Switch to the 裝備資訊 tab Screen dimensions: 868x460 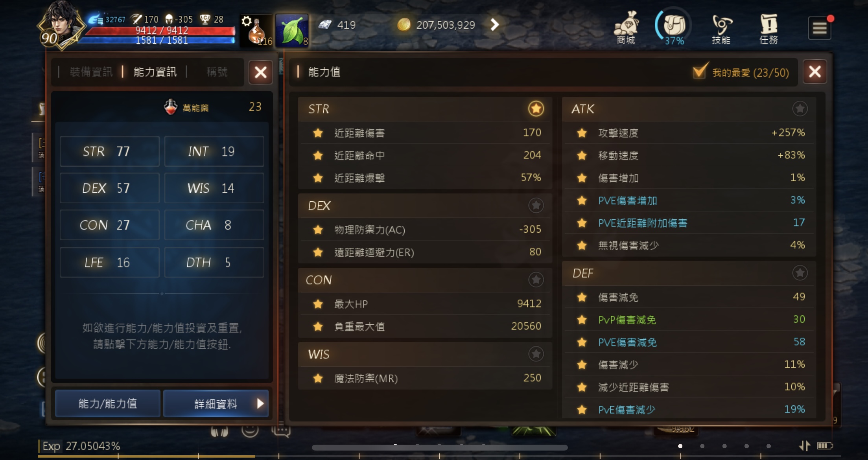91,72
